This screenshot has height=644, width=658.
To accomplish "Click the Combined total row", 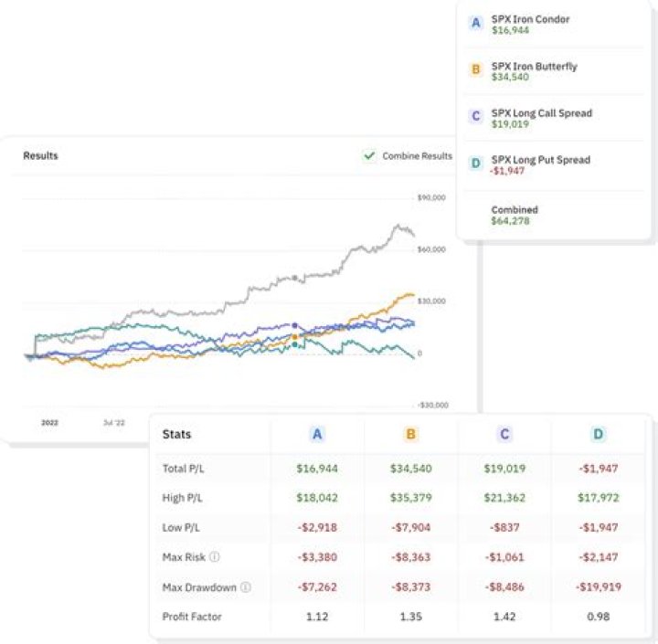I will (515, 216).
